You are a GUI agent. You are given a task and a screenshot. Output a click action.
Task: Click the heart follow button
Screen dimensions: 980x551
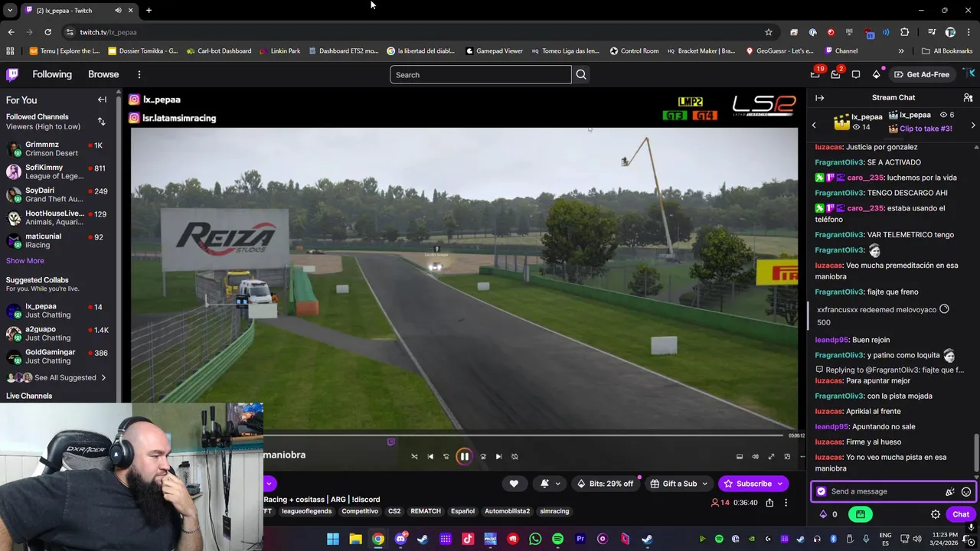point(514,484)
